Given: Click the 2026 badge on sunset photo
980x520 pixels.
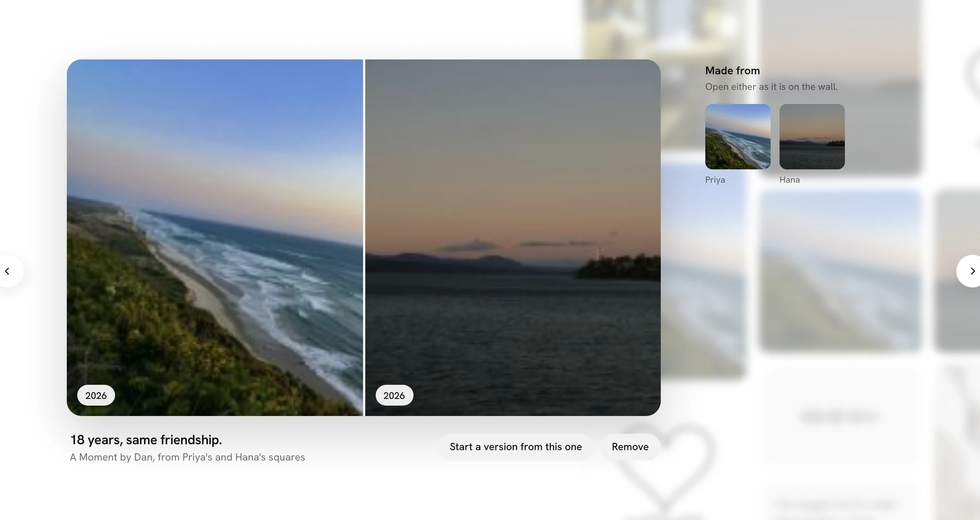Looking at the screenshot, I should pyautogui.click(x=394, y=396).
